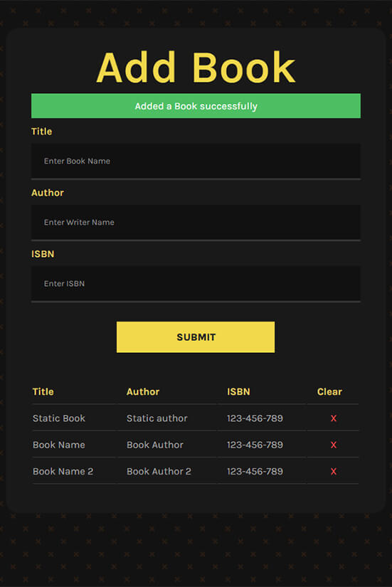This screenshot has height=587, width=392.
Task: Click the green success notification banner
Action: 196,106
